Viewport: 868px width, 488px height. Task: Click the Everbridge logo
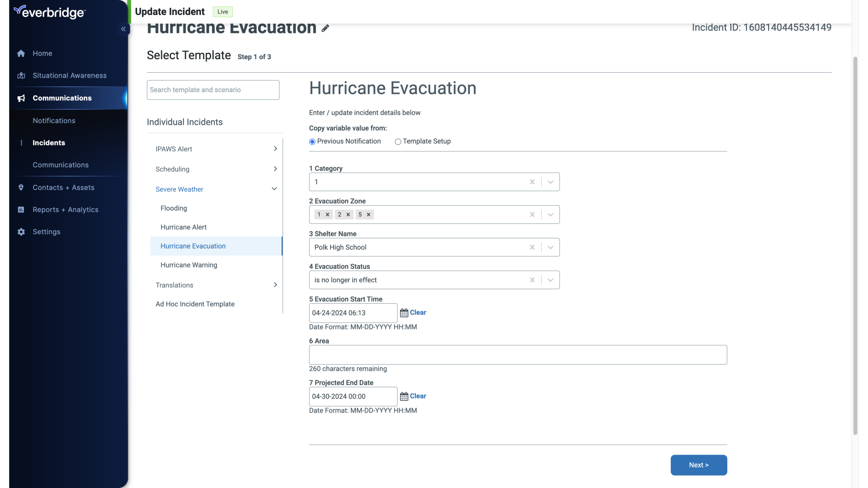point(49,12)
